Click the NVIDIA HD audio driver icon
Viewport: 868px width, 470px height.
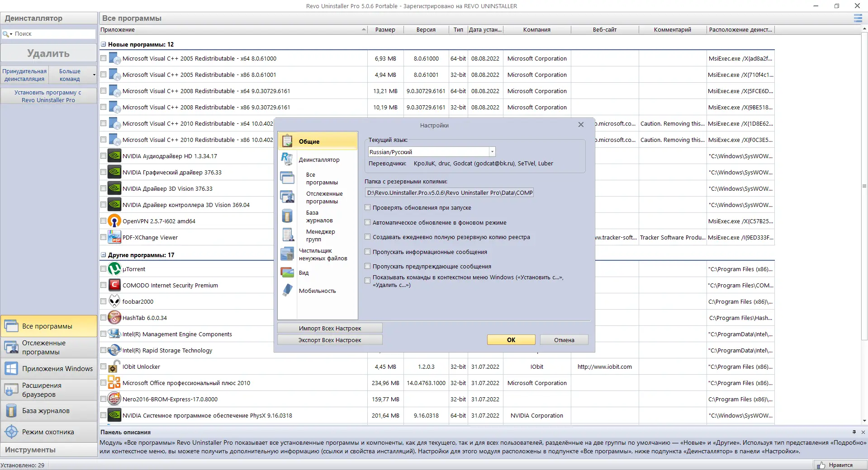114,156
